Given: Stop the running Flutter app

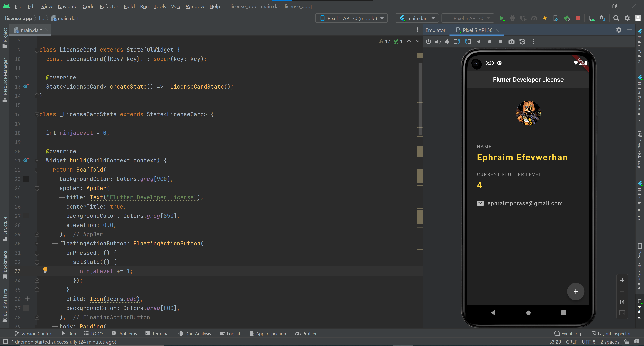Looking at the screenshot, I should point(578,18).
